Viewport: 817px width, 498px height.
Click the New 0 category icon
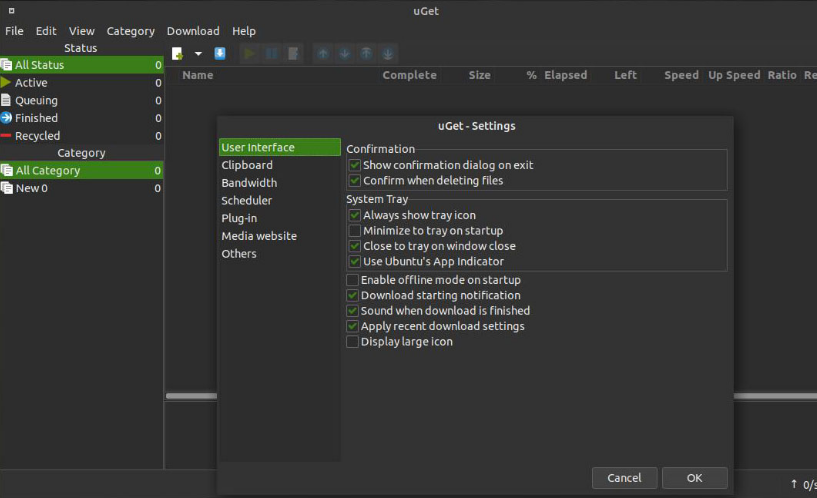click(x=6, y=188)
